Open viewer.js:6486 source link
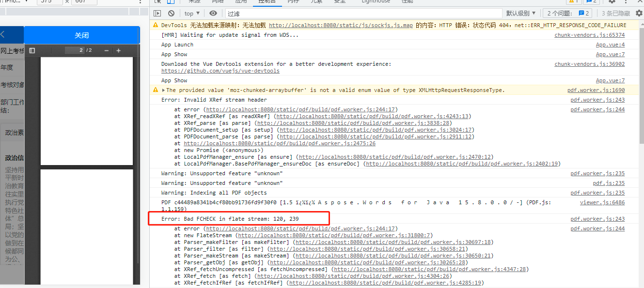644x288 pixels. click(602, 202)
